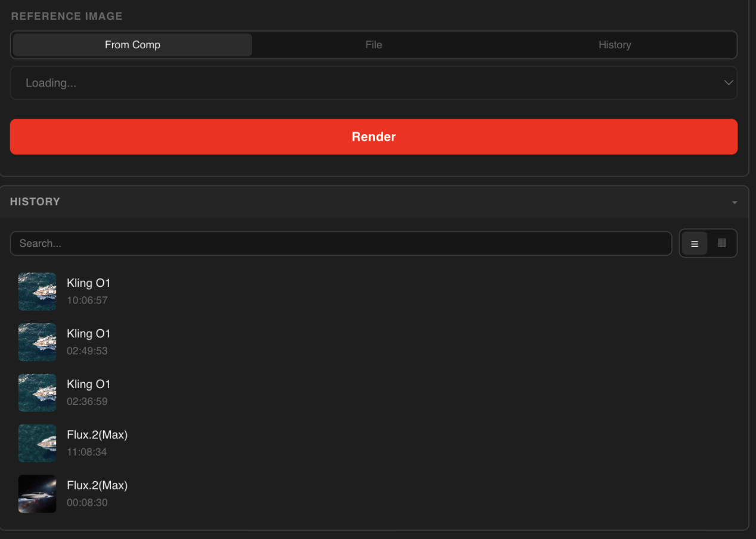The height and width of the screenshot is (539, 756).
Task: Collapse the History panel using its arrow
Action: (x=735, y=203)
